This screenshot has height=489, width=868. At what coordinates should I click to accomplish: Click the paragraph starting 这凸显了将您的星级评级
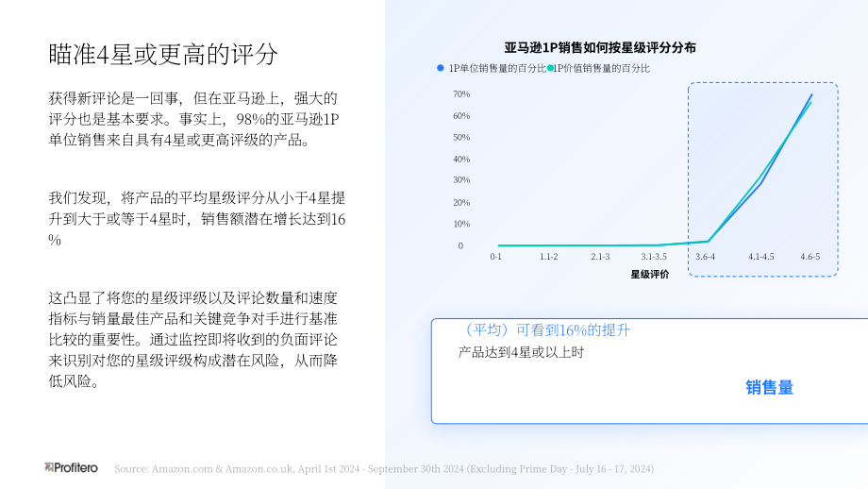click(x=192, y=340)
